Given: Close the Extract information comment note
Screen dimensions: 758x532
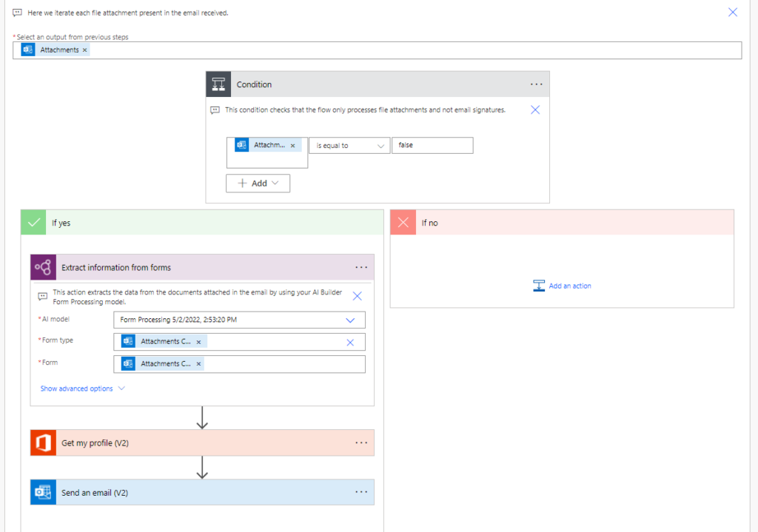Looking at the screenshot, I should (357, 296).
